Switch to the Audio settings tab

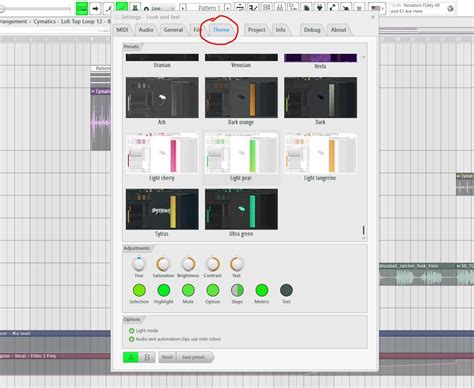(146, 30)
